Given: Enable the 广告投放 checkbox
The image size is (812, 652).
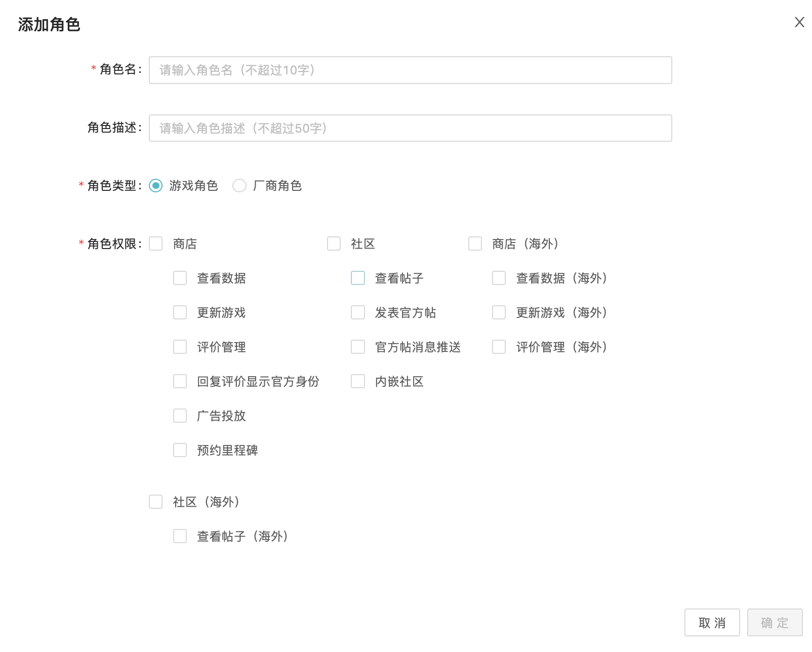Looking at the screenshot, I should tap(180, 416).
